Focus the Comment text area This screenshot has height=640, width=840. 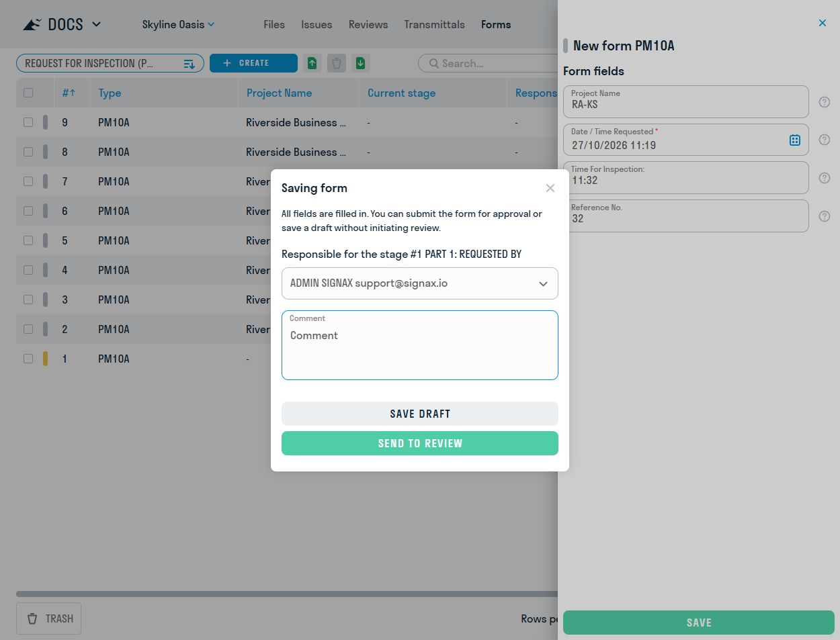click(x=420, y=345)
